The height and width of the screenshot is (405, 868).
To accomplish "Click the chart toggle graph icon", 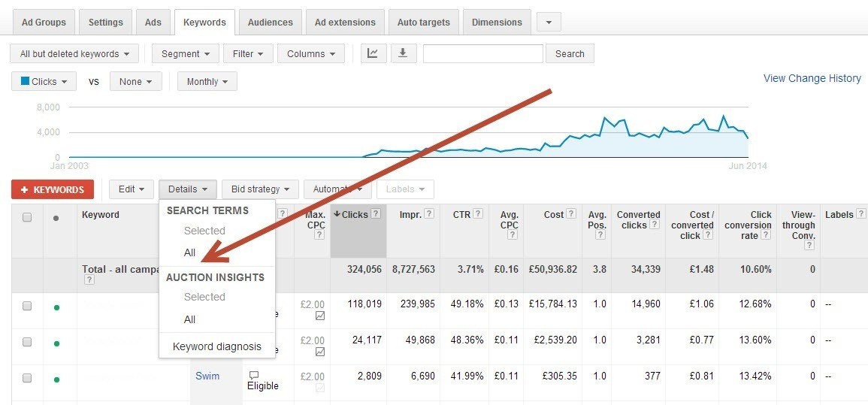I will (x=373, y=53).
